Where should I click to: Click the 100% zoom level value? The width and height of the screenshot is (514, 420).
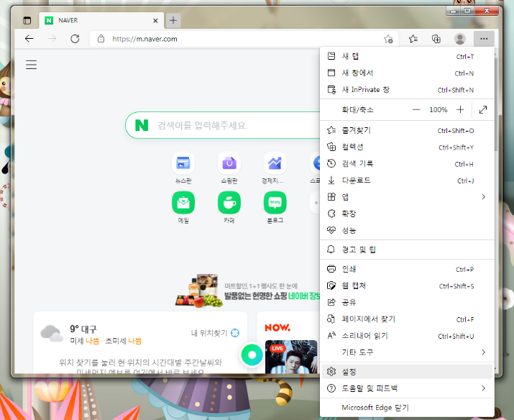click(439, 110)
